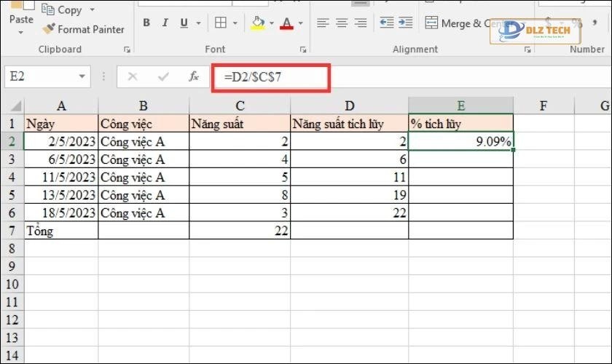Select row 7 header
612x364 pixels.
pyautogui.click(x=12, y=231)
